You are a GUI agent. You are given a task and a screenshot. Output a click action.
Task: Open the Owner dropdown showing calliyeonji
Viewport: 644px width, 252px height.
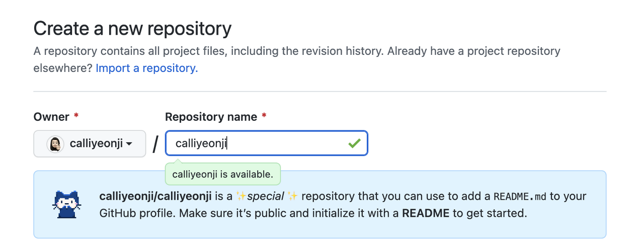tap(90, 144)
